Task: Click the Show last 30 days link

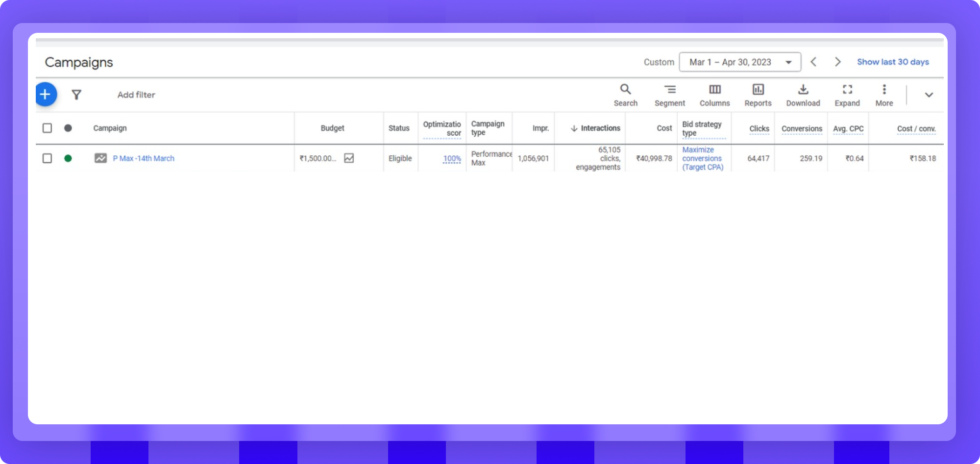Action: [892, 62]
